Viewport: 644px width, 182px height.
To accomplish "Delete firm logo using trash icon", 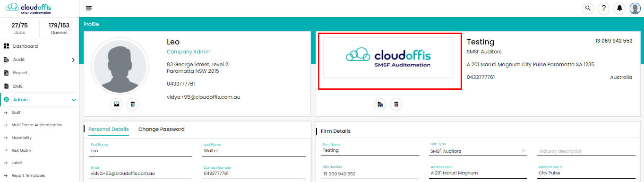I will pyautogui.click(x=396, y=104).
